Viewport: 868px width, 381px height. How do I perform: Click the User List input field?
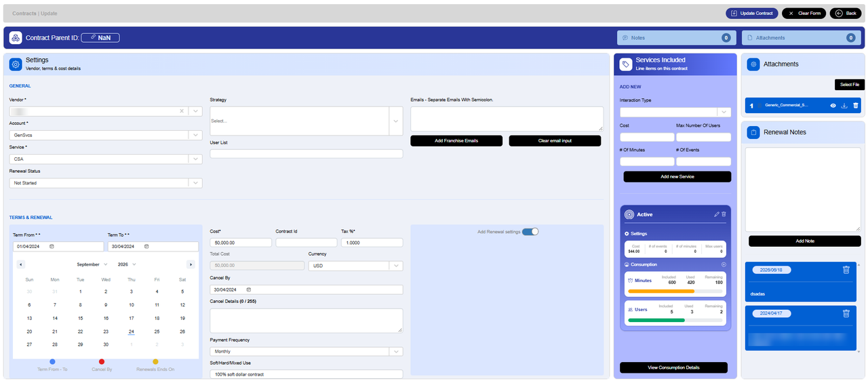(x=307, y=154)
